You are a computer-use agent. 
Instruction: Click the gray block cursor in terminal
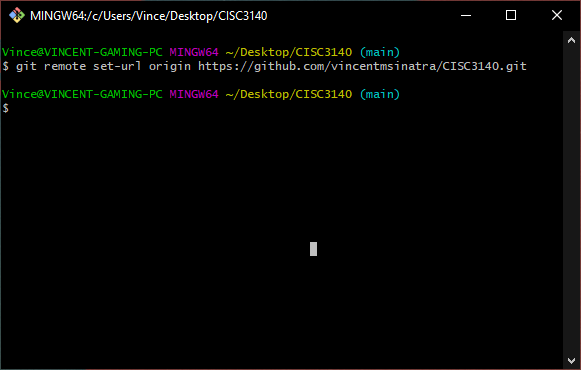(x=313, y=249)
